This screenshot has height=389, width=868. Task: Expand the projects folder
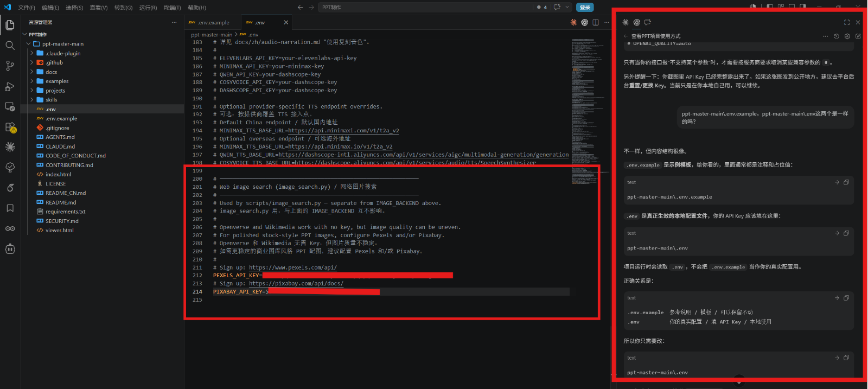click(32, 91)
